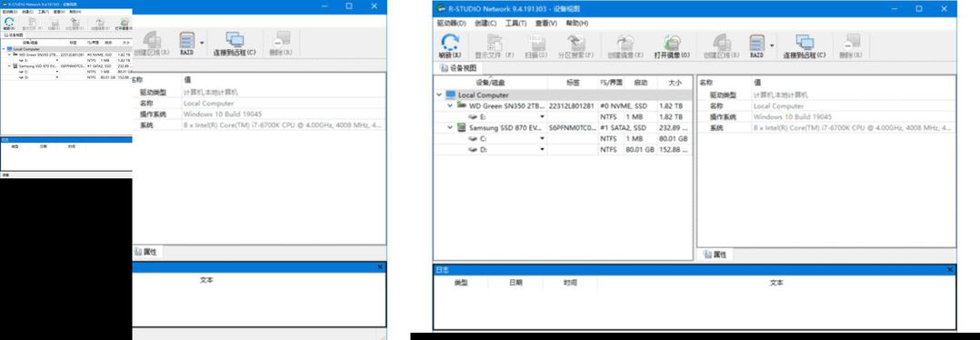This screenshot has height=340, width=980.
Task: Collapse Local Computer tree node in the fully visible window
Action: [439, 95]
